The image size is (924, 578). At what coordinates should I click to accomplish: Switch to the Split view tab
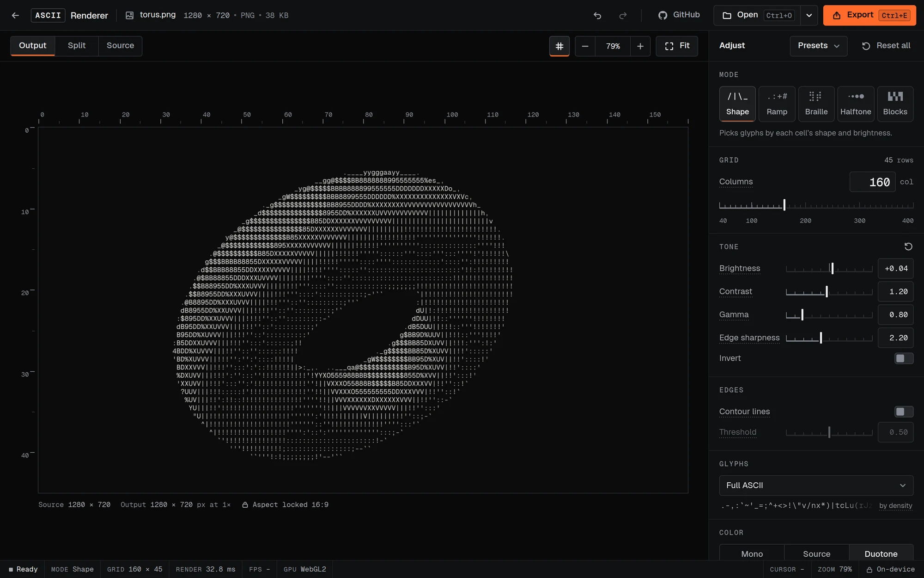coord(77,46)
